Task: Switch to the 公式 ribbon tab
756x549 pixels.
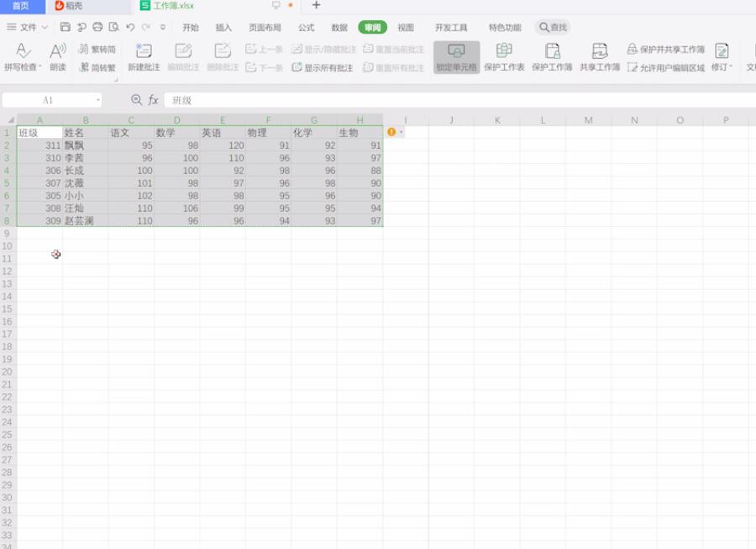Action: pos(306,28)
